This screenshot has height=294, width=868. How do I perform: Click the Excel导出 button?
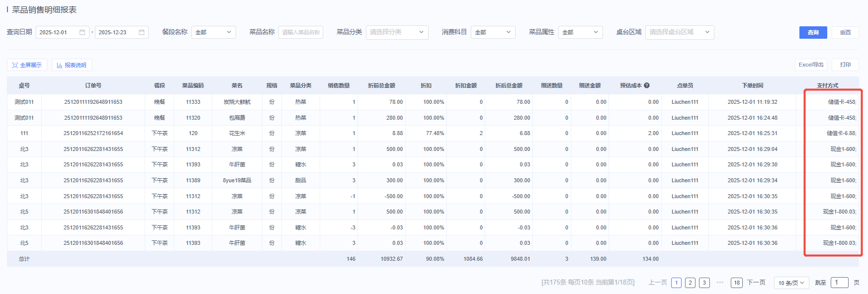point(811,65)
